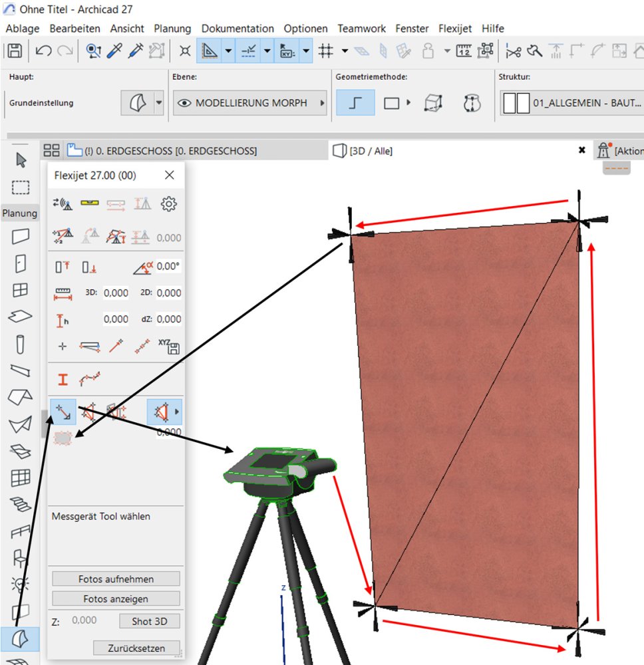Viewport: 644px width, 665px height.
Task: Select the Curtain Wall grid tool
Action: (21, 478)
